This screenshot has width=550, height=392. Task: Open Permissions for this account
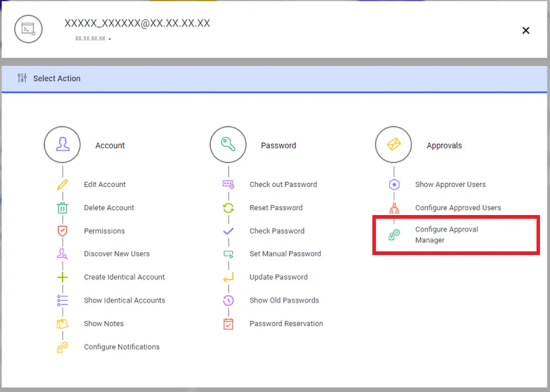[x=104, y=231]
